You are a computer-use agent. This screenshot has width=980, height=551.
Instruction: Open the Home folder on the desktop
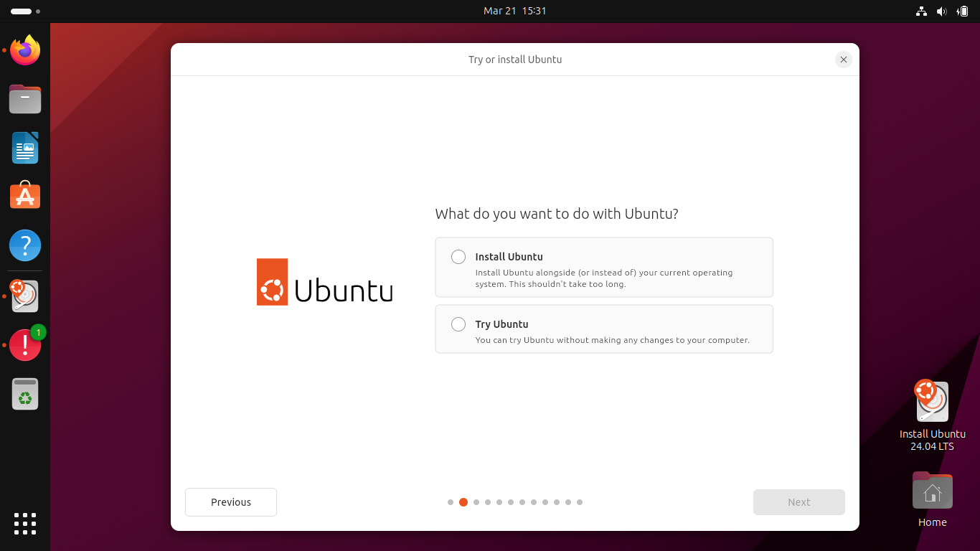932,490
